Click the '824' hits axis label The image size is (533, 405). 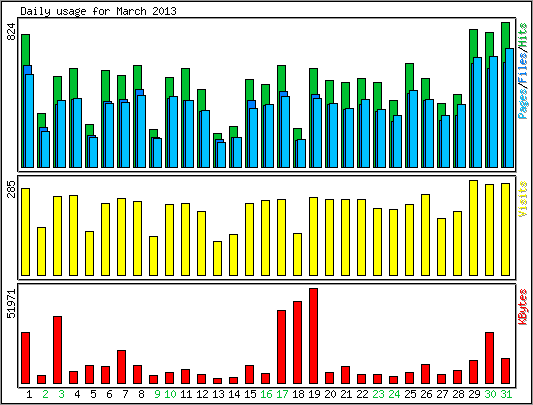click(11, 32)
